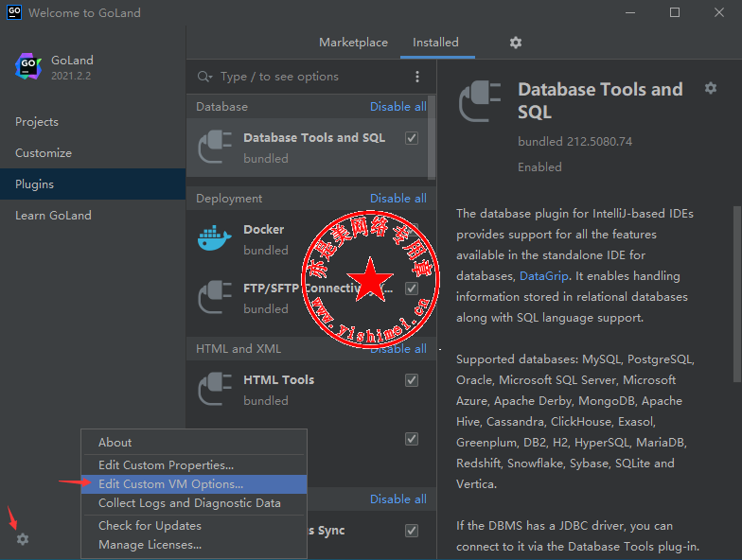Open gear menu for Database Tools and SQL details
The width and height of the screenshot is (742, 560).
pyautogui.click(x=710, y=88)
